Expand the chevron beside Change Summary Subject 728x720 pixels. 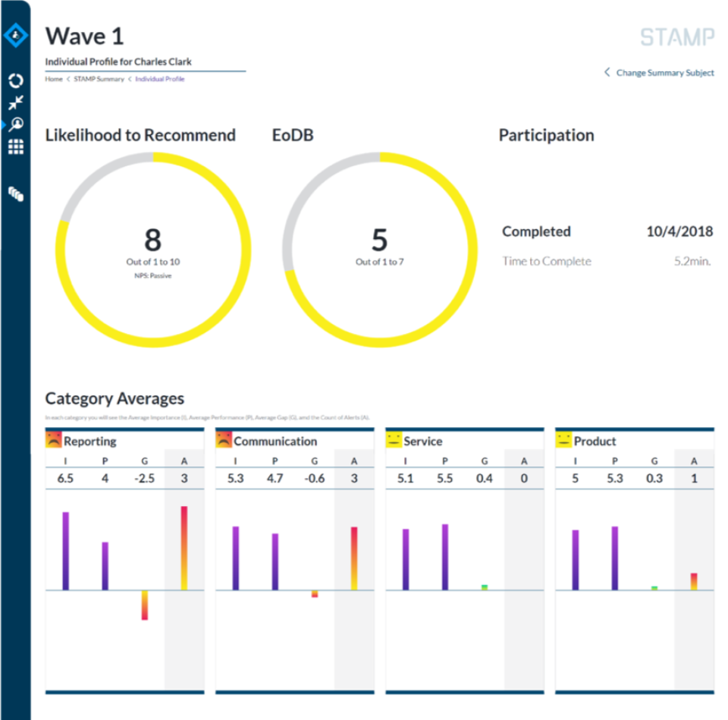click(606, 72)
